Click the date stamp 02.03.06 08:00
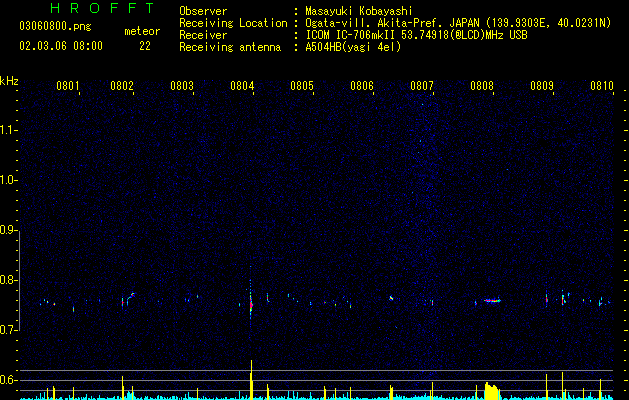Viewport: 629px width, 400px height. 61,46
